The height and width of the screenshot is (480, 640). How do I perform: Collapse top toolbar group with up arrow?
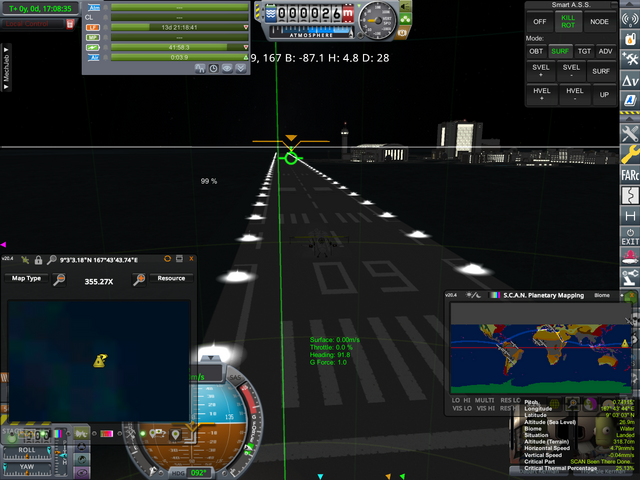(x=630, y=4)
